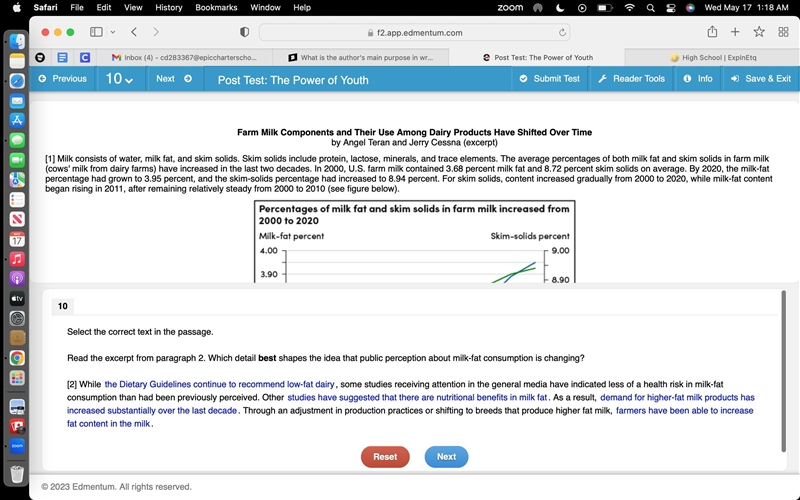The width and height of the screenshot is (800, 500).
Task: Open the History menu
Action: click(168, 8)
